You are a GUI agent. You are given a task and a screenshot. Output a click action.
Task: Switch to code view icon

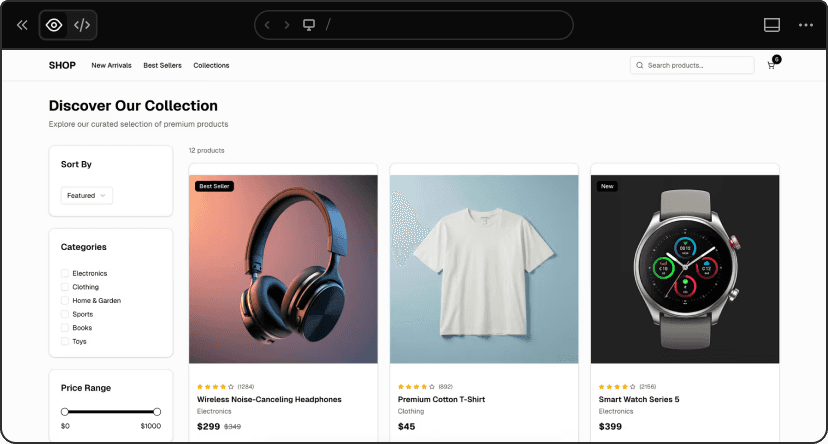pos(82,25)
